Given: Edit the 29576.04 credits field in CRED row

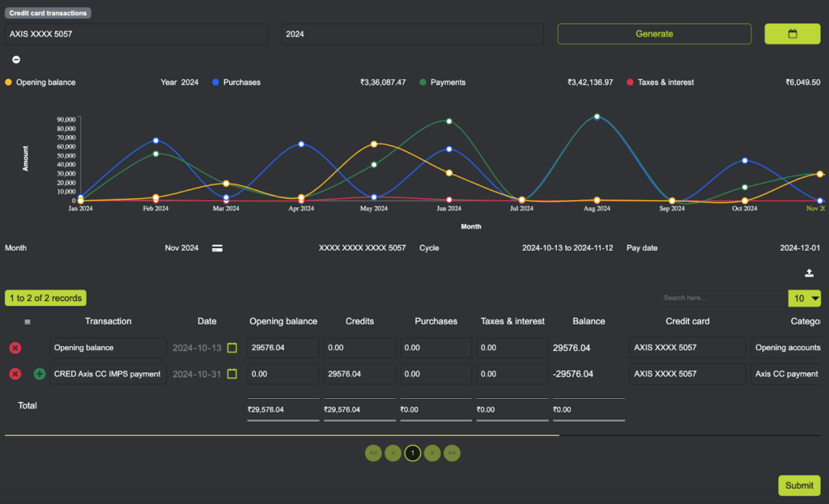Looking at the screenshot, I should click(x=359, y=374).
